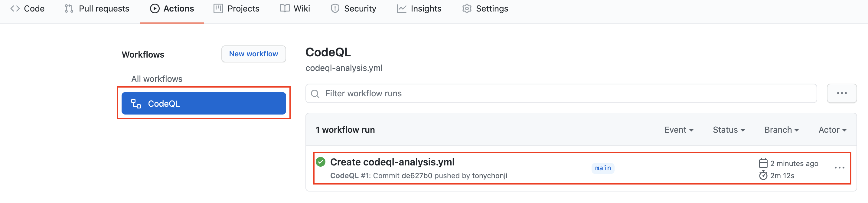The width and height of the screenshot is (868, 203).
Task: Click the codeql-analysis.yml file name subtitle
Action: [x=344, y=68]
